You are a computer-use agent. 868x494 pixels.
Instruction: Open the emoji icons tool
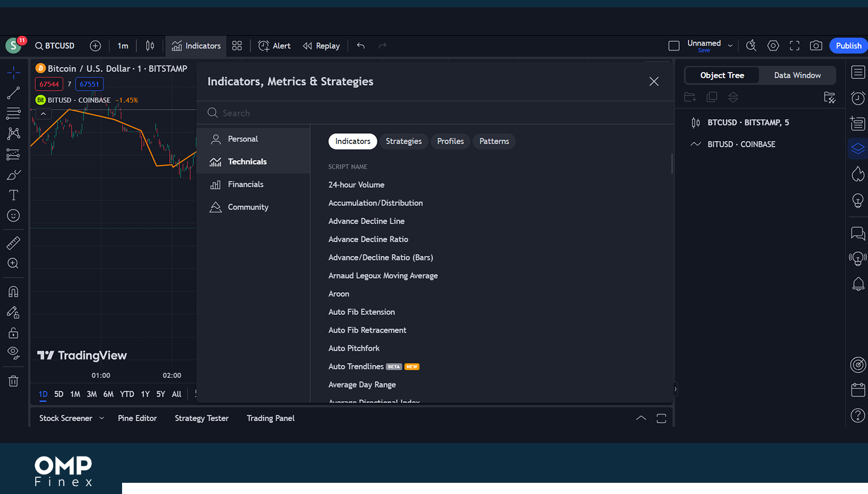pyautogui.click(x=13, y=215)
